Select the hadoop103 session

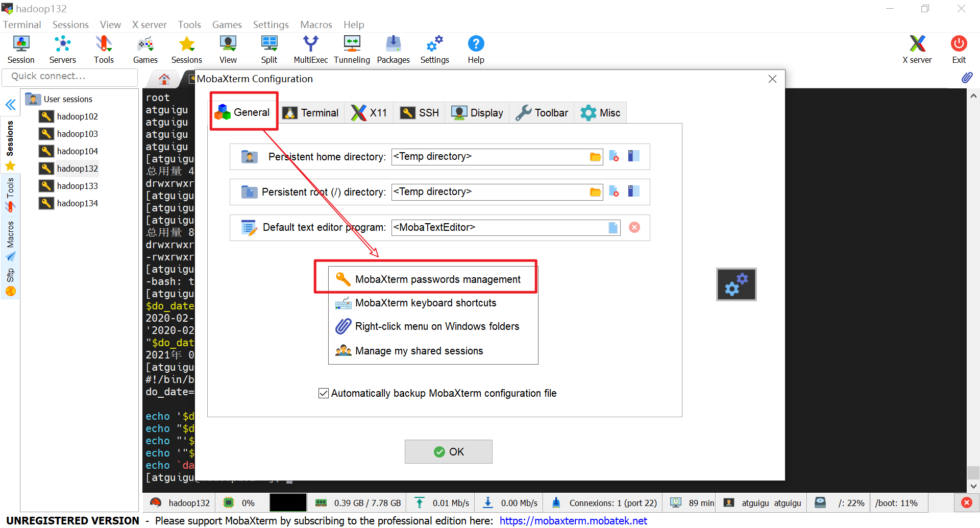(x=69, y=134)
